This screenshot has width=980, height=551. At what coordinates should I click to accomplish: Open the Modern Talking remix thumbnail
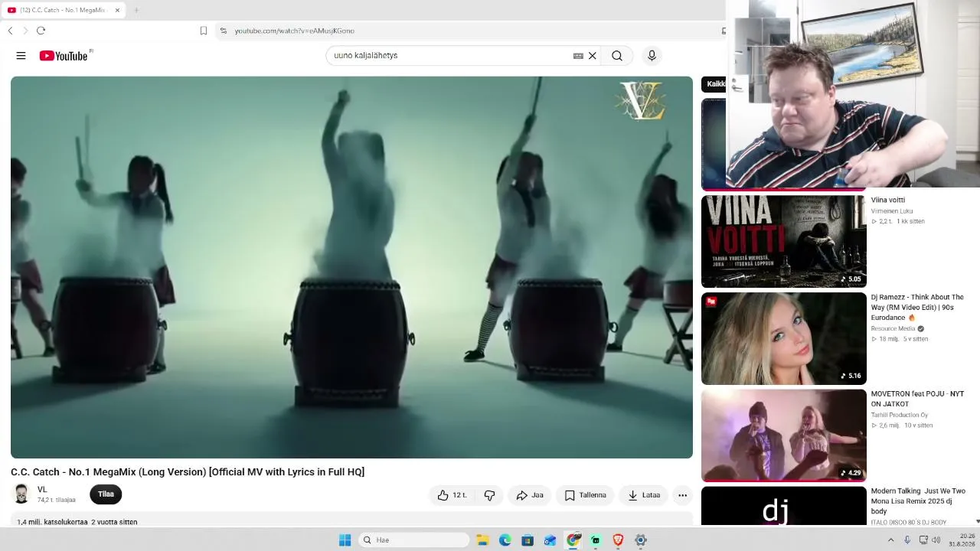click(x=784, y=506)
